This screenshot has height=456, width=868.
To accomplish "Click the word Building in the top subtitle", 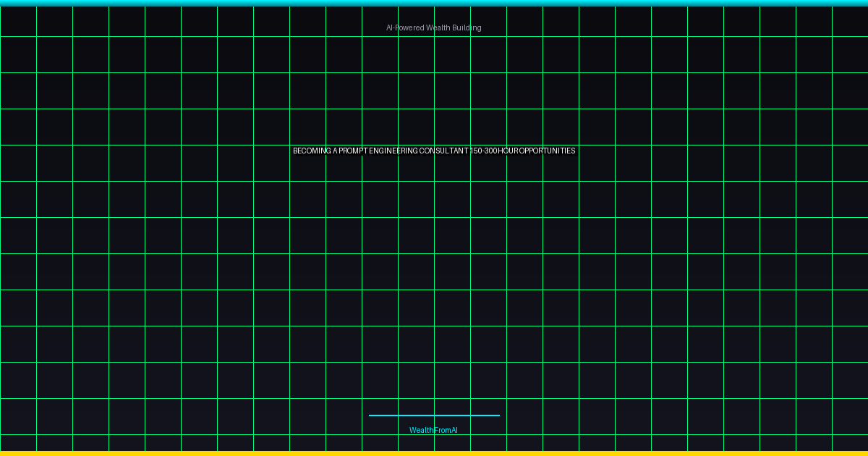I will [x=467, y=28].
